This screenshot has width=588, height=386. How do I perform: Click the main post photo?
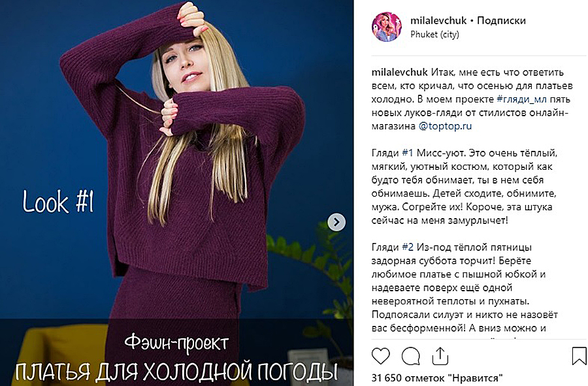176,193
